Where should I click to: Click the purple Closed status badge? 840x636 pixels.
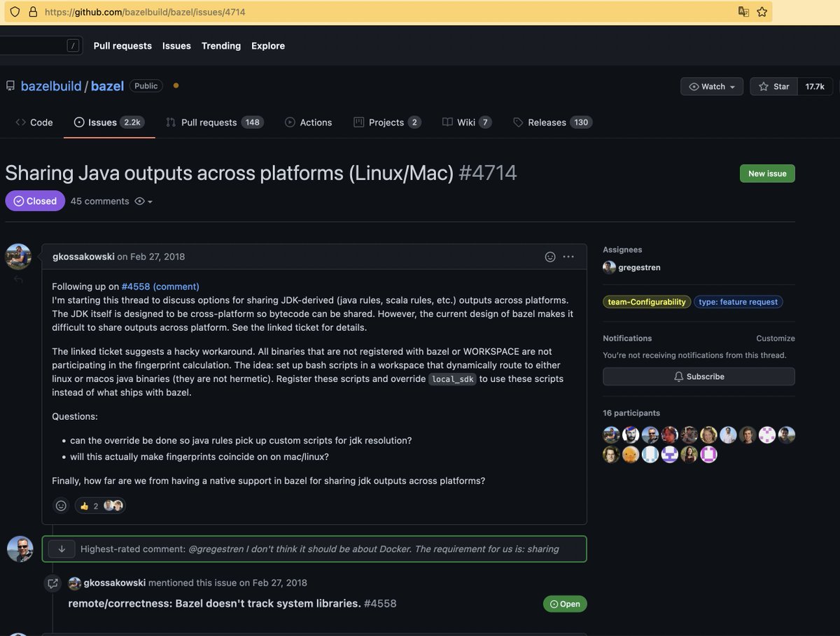(35, 201)
